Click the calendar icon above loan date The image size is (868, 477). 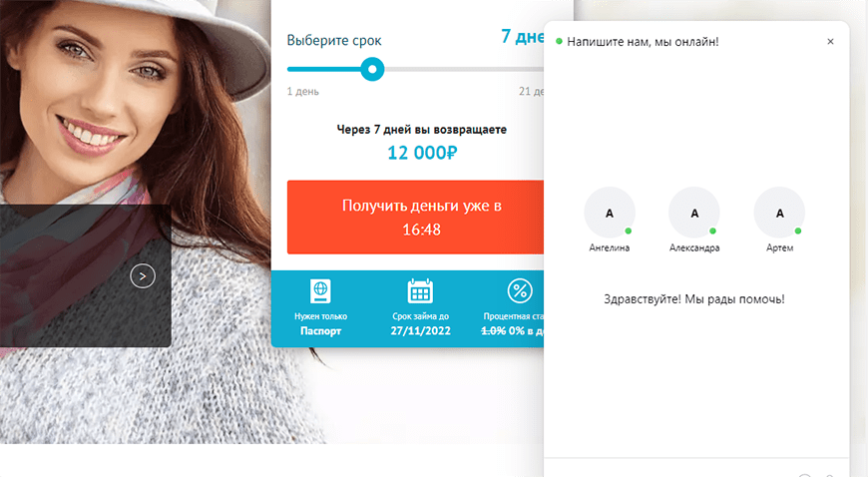click(420, 290)
